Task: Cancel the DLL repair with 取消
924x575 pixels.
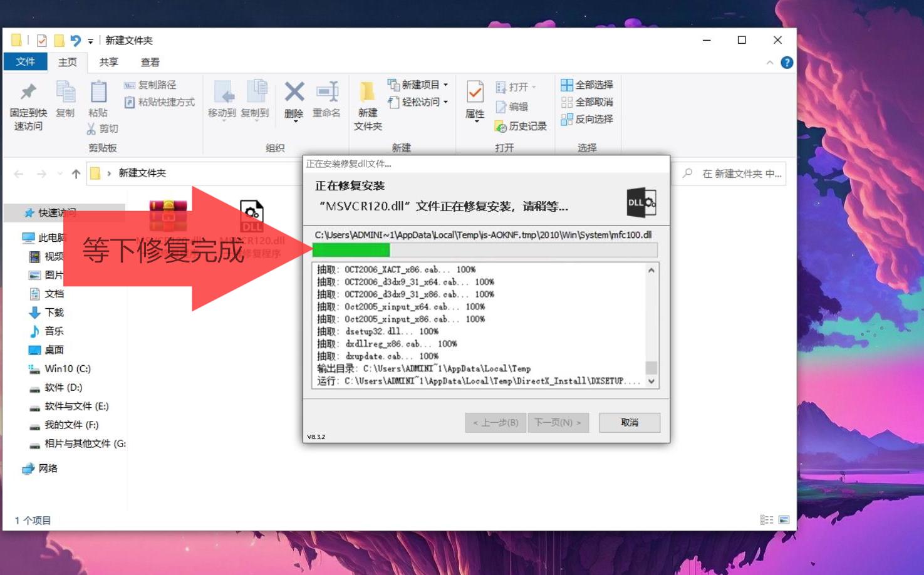Action: pos(629,422)
